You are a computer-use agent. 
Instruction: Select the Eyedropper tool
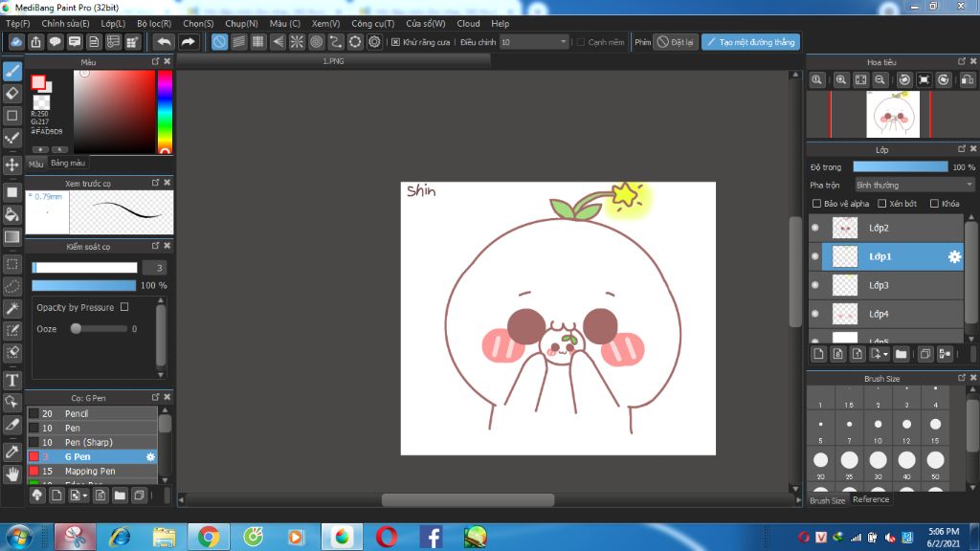(x=12, y=452)
